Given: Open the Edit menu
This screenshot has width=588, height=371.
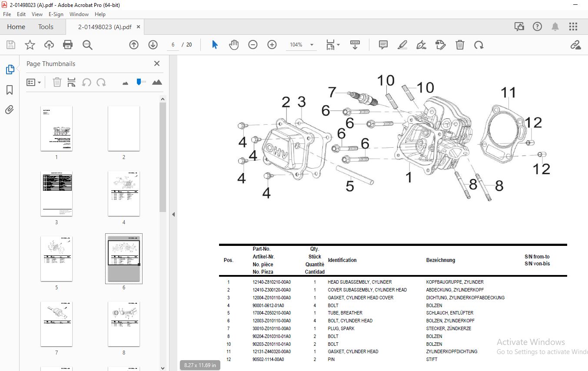Looking at the screenshot, I should [x=21, y=14].
